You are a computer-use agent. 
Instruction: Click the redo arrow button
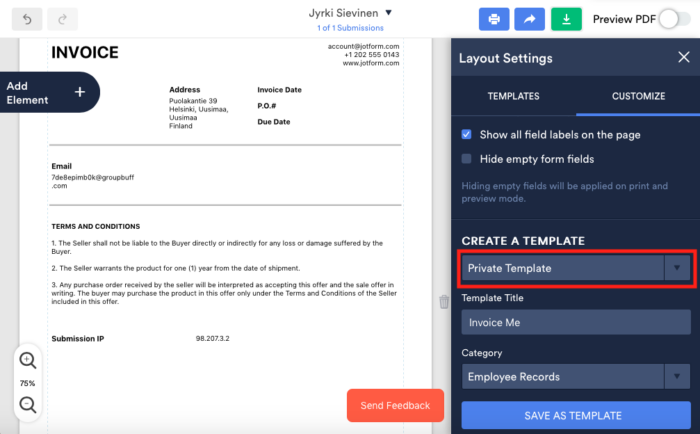tap(62, 19)
